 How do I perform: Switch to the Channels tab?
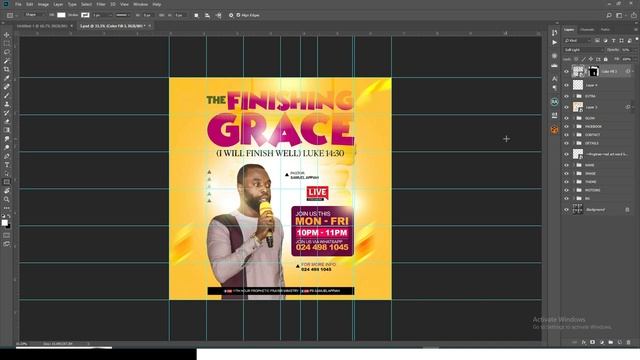587,29
